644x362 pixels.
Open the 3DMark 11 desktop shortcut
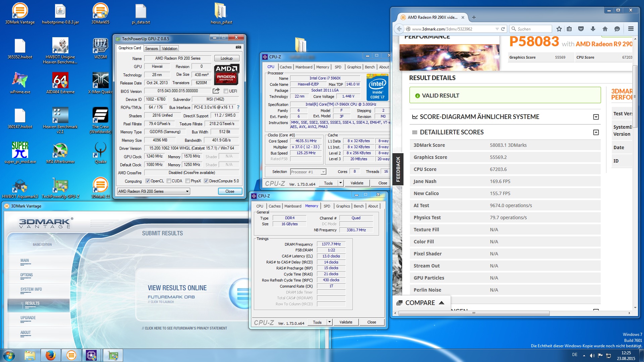coord(100,188)
